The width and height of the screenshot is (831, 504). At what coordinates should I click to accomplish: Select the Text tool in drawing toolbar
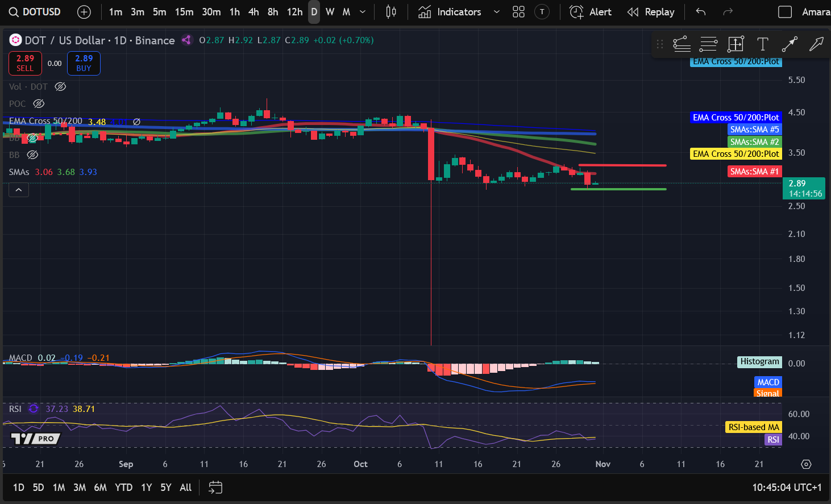click(x=762, y=44)
